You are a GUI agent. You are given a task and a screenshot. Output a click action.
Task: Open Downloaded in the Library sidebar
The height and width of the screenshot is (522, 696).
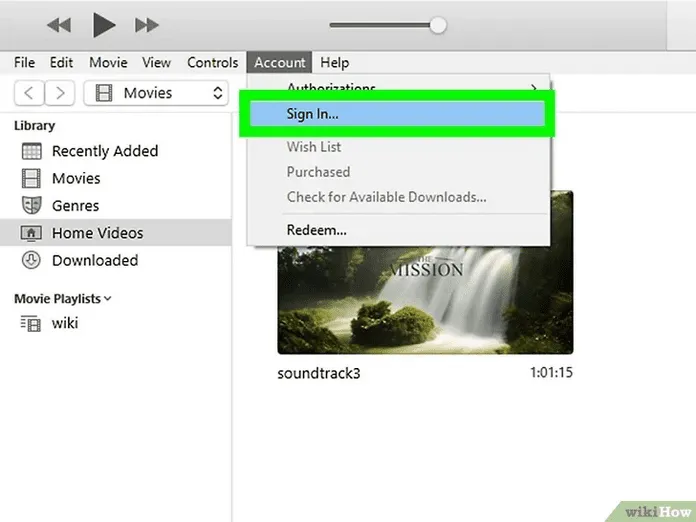[x=94, y=260]
